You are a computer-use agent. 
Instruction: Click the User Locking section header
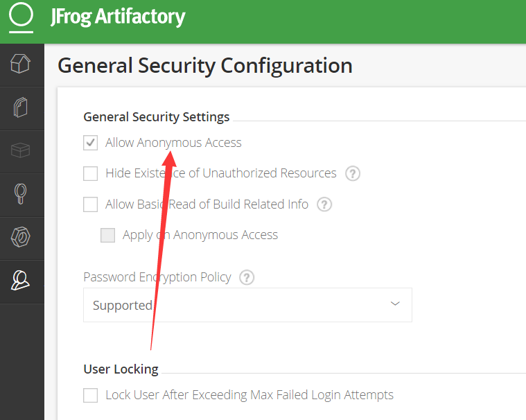tap(121, 369)
